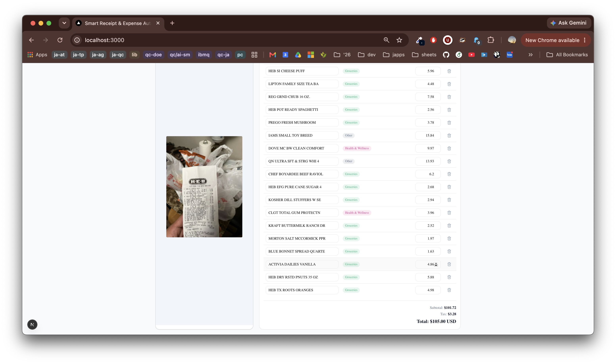Remove PREGO FRESH MUSHROOM entry
616x364 pixels.
tap(449, 123)
